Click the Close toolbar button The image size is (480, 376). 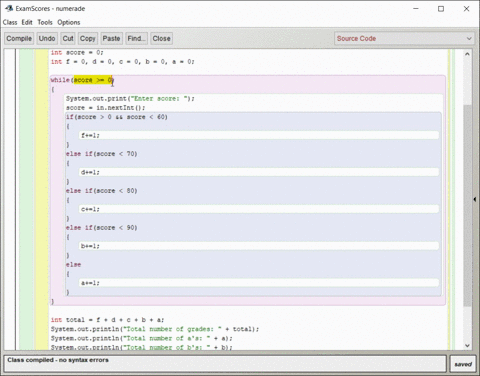click(x=161, y=38)
